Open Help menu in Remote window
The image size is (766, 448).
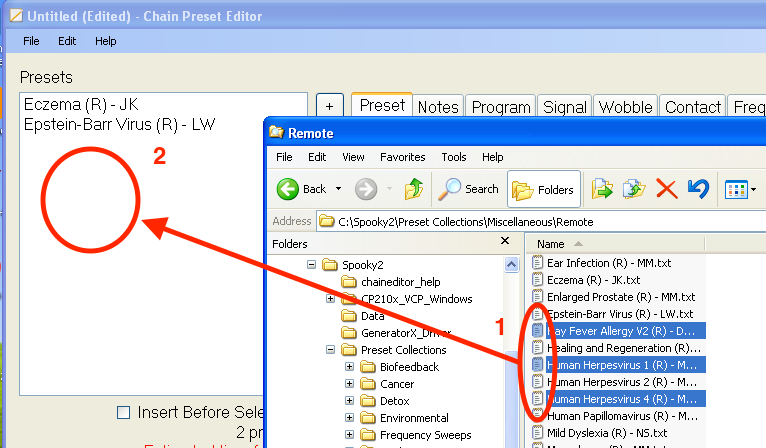point(492,157)
